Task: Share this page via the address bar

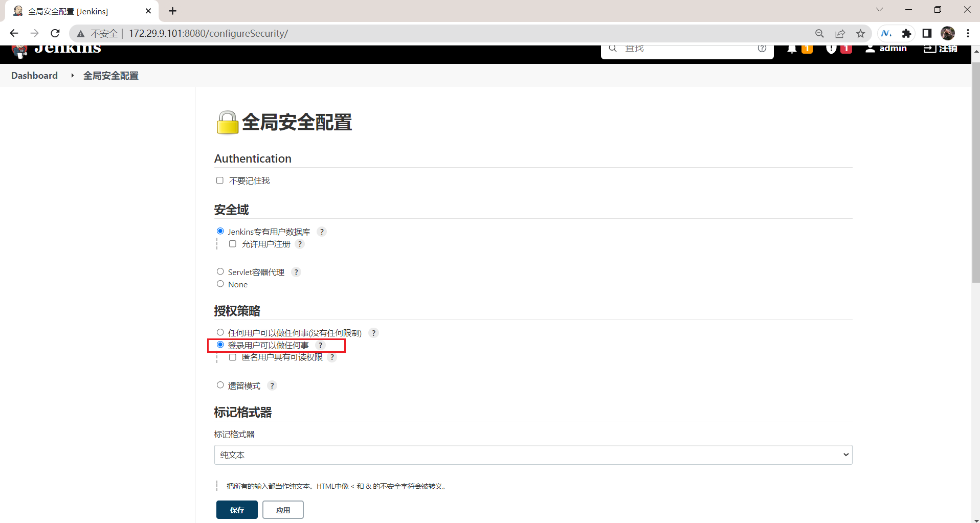Action: (x=840, y=33)
